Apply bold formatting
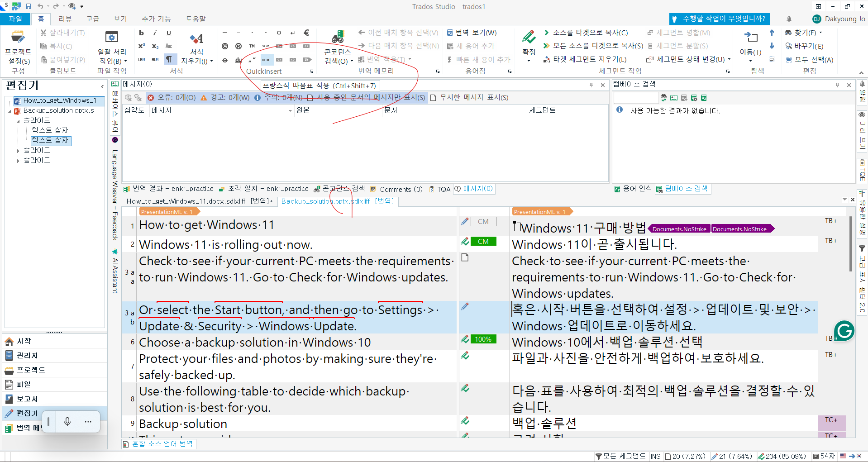 (141, 33)
